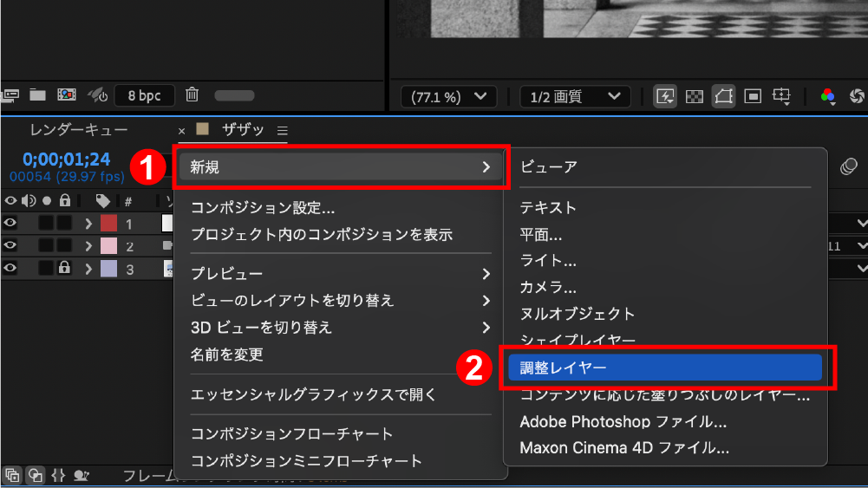The image size is (868, 488).
Task: Toggle visibility of layer 2
Action: coord(10,245)
